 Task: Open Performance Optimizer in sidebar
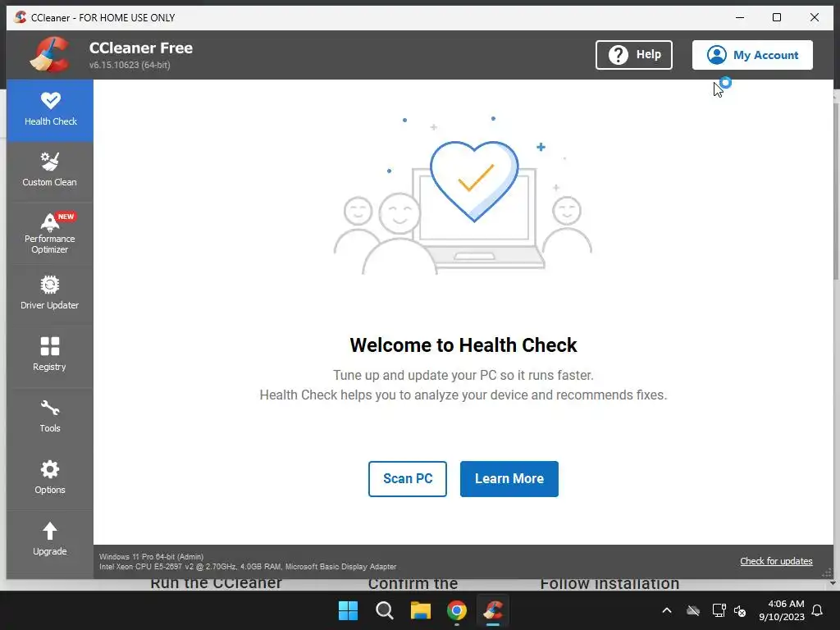click(x=50, y=234)
